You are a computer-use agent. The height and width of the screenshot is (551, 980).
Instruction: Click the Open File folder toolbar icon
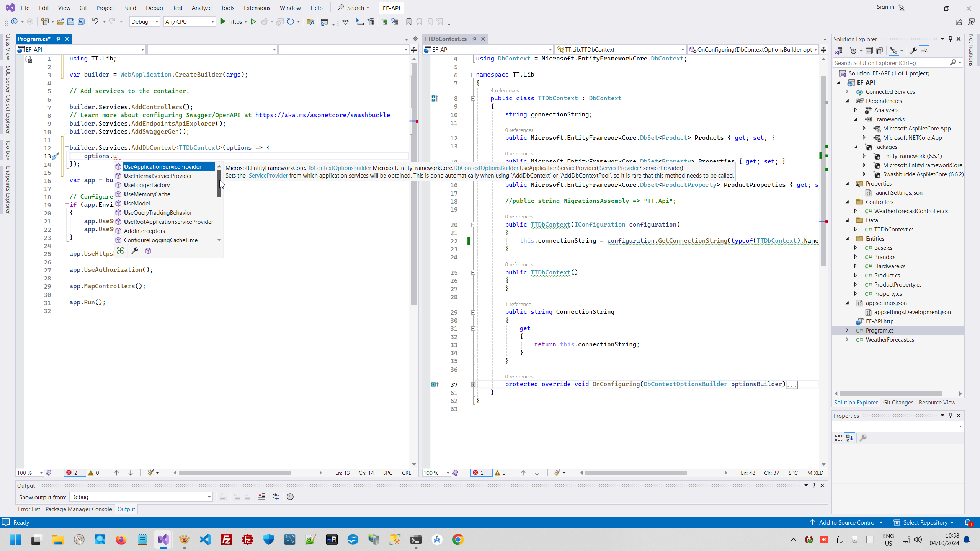[60, 22]
